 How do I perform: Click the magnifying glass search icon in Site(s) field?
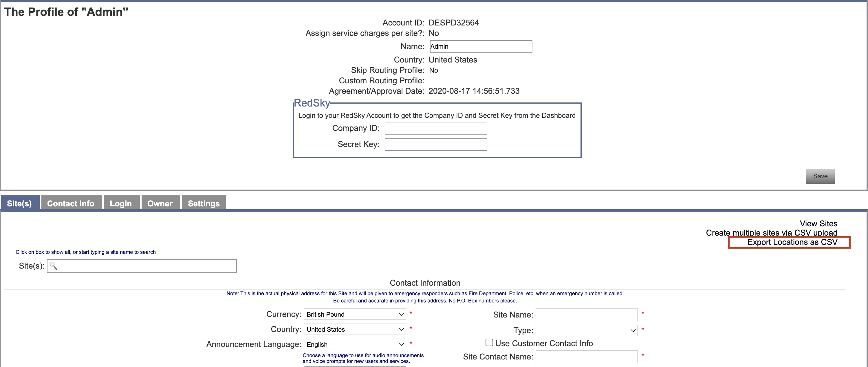click(x=54, y=266)
